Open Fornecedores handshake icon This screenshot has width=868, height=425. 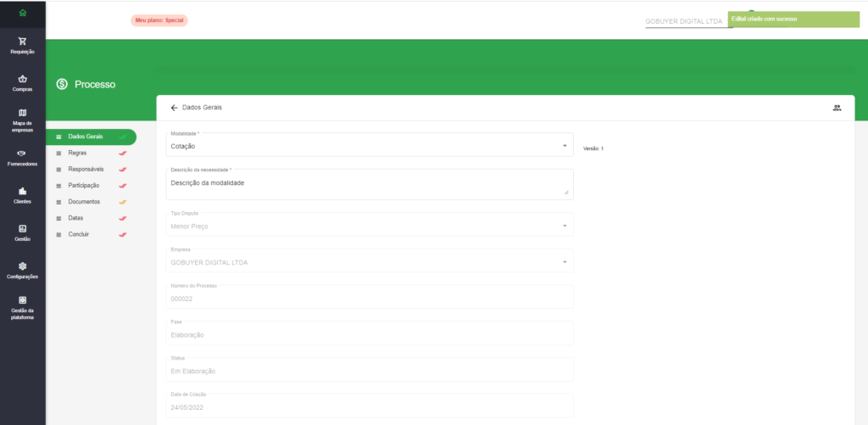[23, 154]
